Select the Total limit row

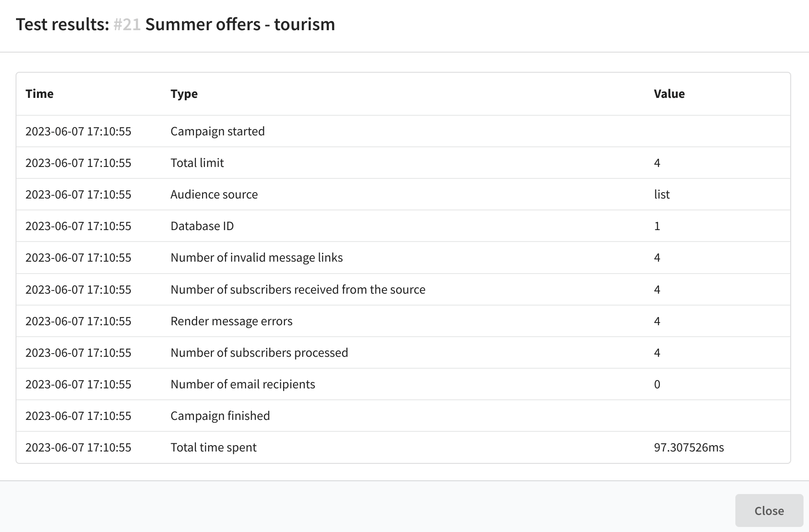pos(197,163)
